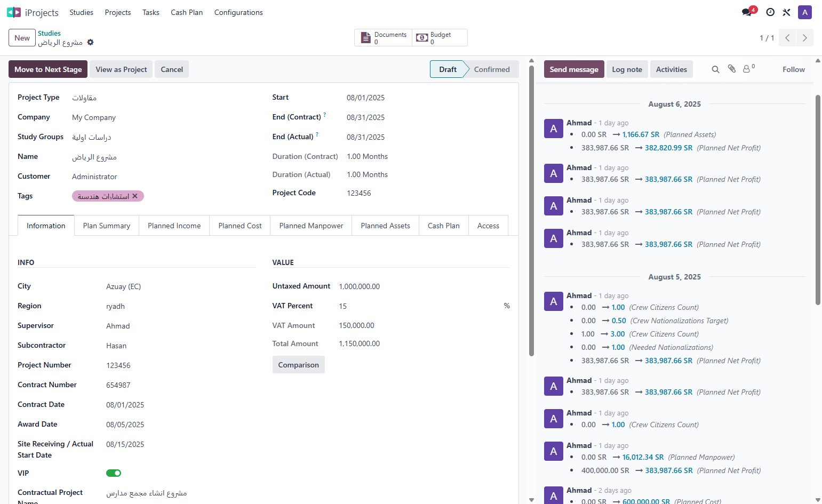This screenshot has width=822, height=504.
Task: Click View as Project button
Action: click(x=121, y=69)
